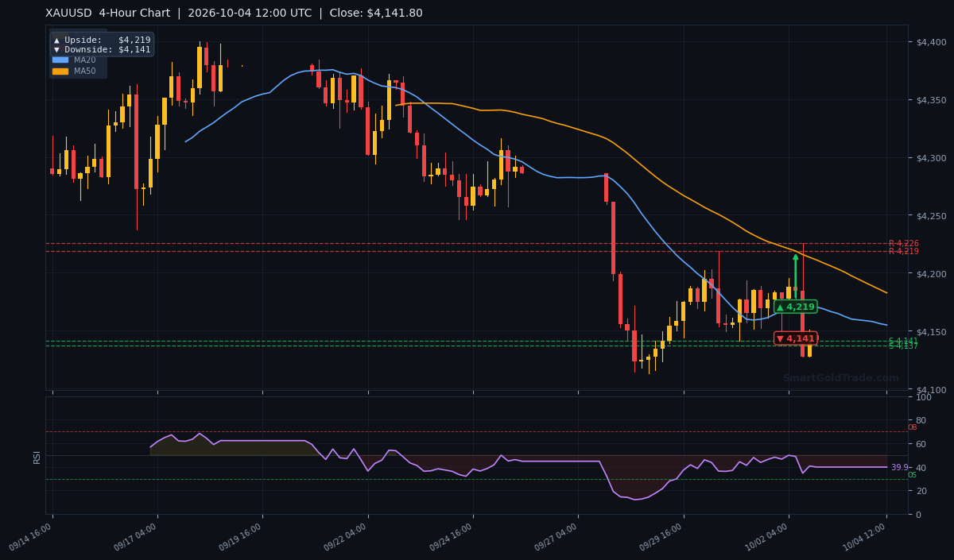The height and width of the screenshot is (560, 954).
Task: Click the 09/29 16:00 date label
Action: [x=661, y=536]
